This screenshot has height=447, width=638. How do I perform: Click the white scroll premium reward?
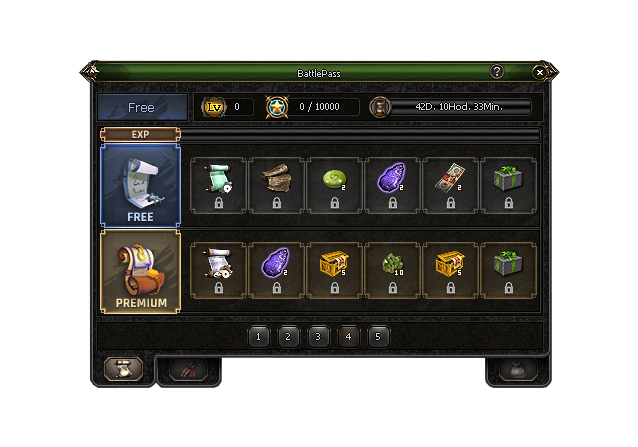coord(218,271)
